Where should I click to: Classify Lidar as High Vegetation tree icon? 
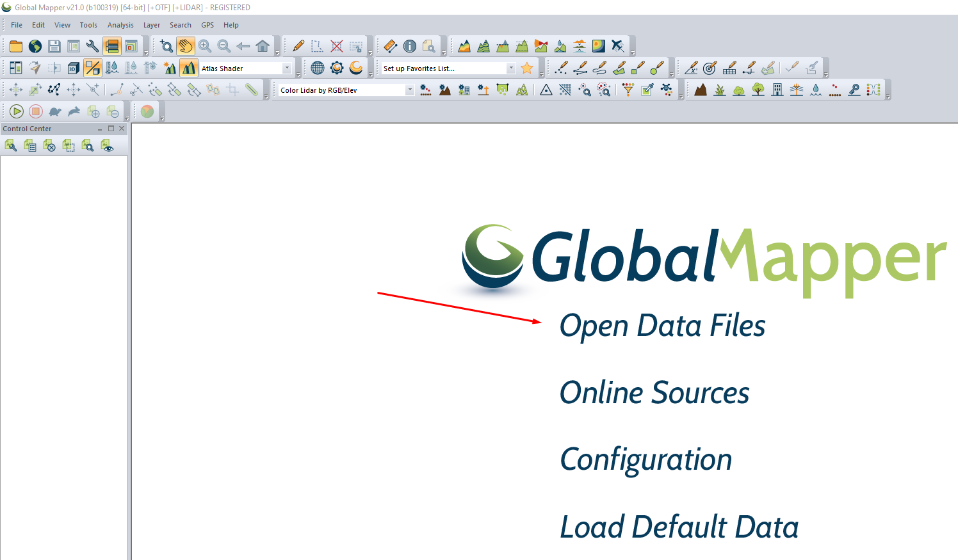click(758, 90)
